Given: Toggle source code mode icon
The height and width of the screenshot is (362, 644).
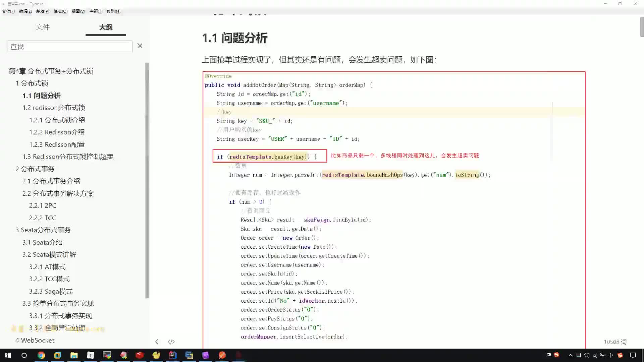Looking at the screenshot, I should pos(171,342).
